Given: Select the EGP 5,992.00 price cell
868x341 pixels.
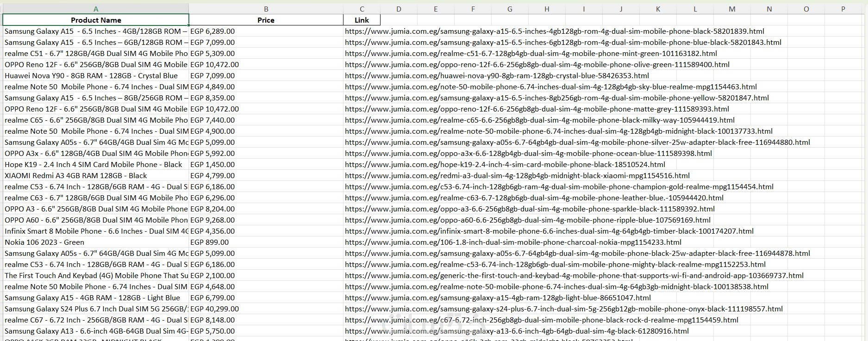Looking at the screenshot, I should [x=266, y=153].
